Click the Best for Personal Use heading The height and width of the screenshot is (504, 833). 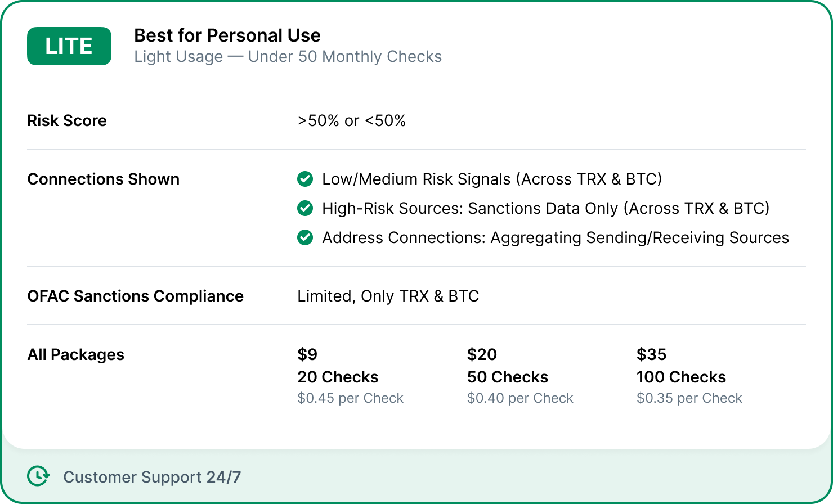pos(227,35)
